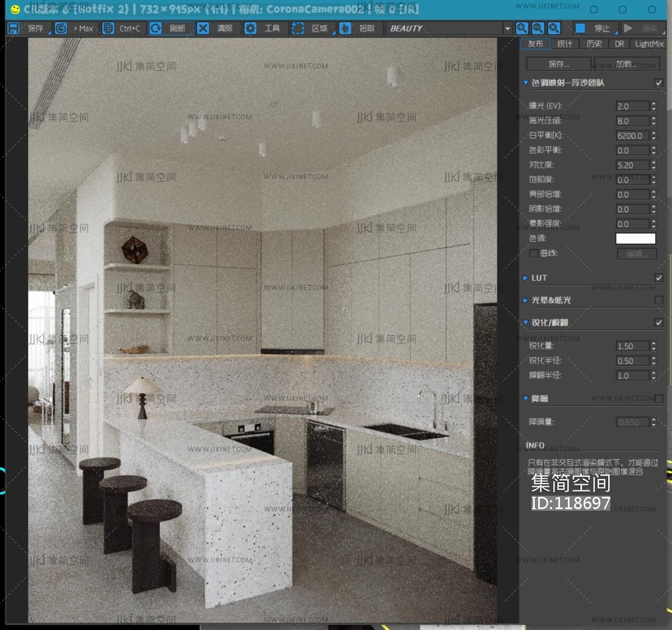The height and width of the screenshot is (630, 672).
Task: Check the 曲线 curves checkbox
Action: [x=534, y=253]
